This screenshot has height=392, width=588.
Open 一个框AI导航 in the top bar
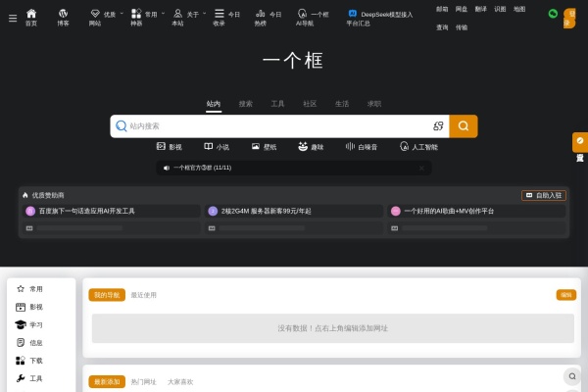coord(312,18)
